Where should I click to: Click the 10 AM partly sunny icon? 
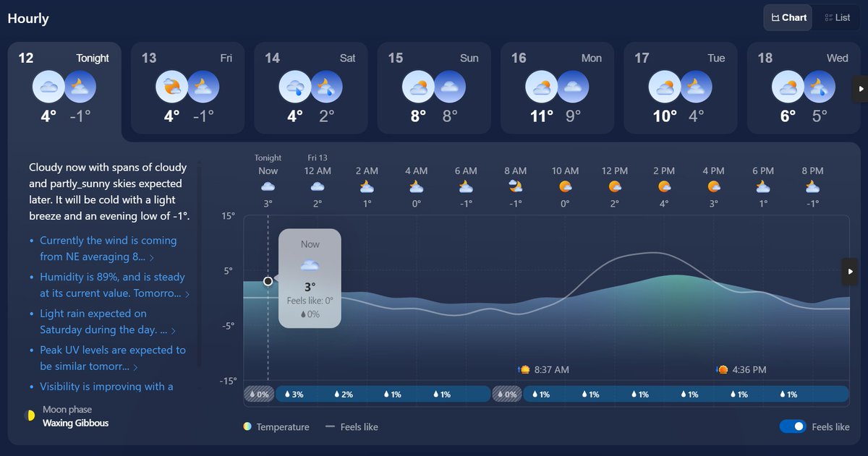click(565, 186)
